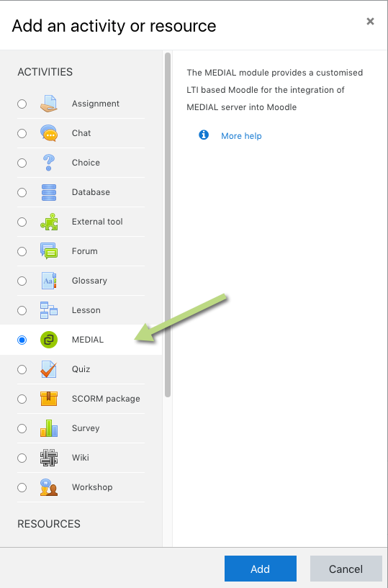Click the MEDIAL module description text

[x=275, y=90]
